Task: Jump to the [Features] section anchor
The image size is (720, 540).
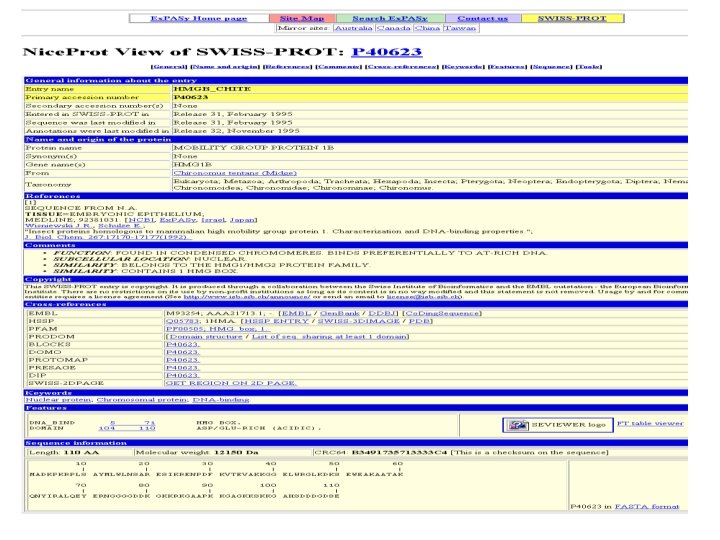Action: pyautogui.click(x=507, y=67)
